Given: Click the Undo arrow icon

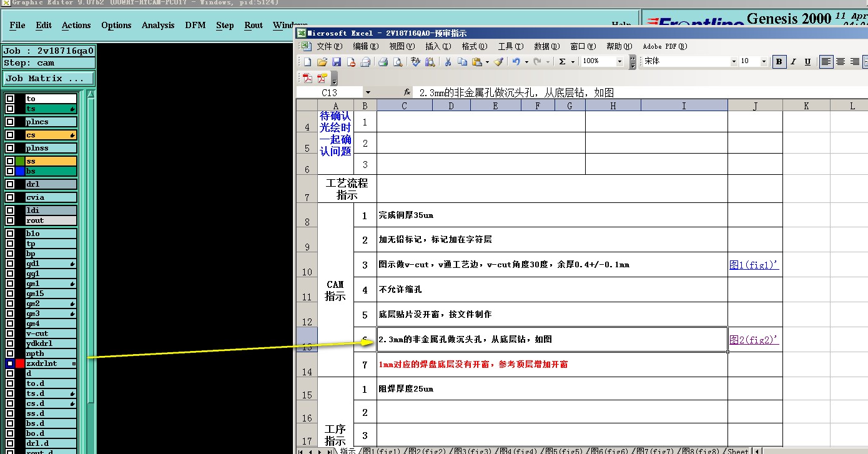Looking at the screenshot, I should pos(516,62).
